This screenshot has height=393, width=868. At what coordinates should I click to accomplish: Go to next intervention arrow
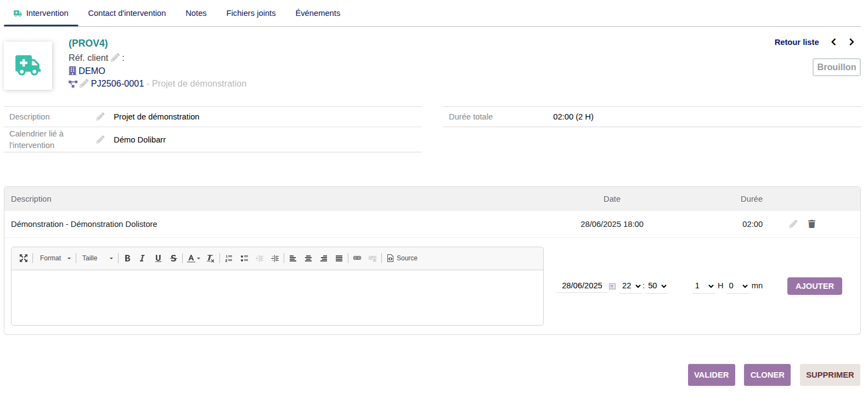coord(852,42)
